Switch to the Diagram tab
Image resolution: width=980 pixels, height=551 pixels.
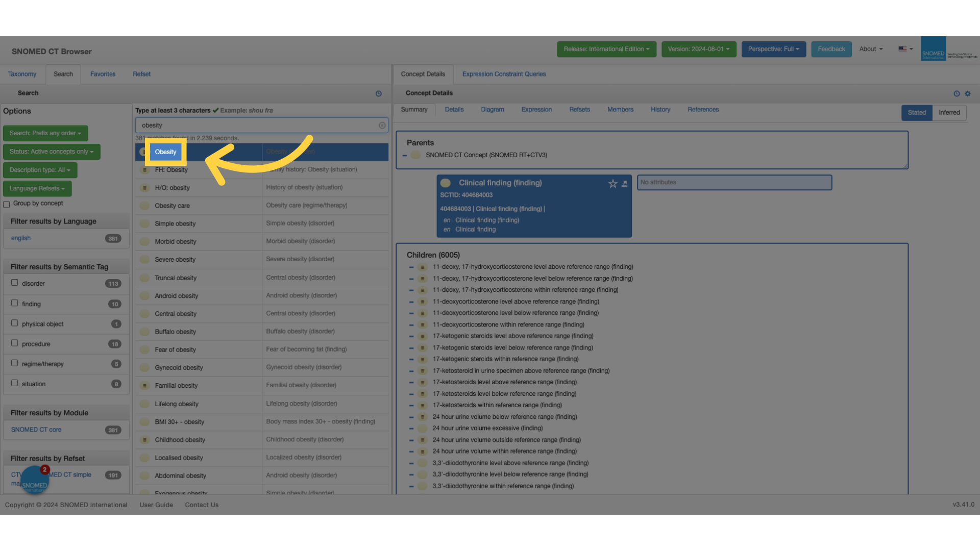click(x=492, y=110)
